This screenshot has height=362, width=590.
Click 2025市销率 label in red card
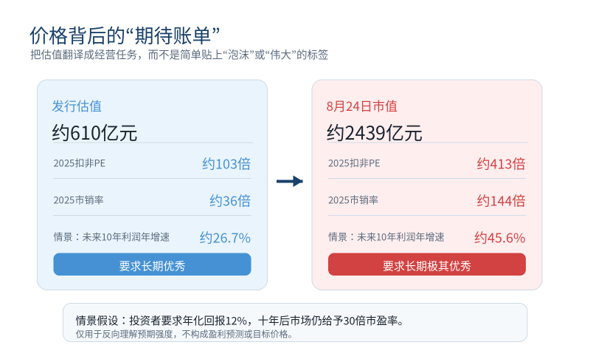click(353, 200)
